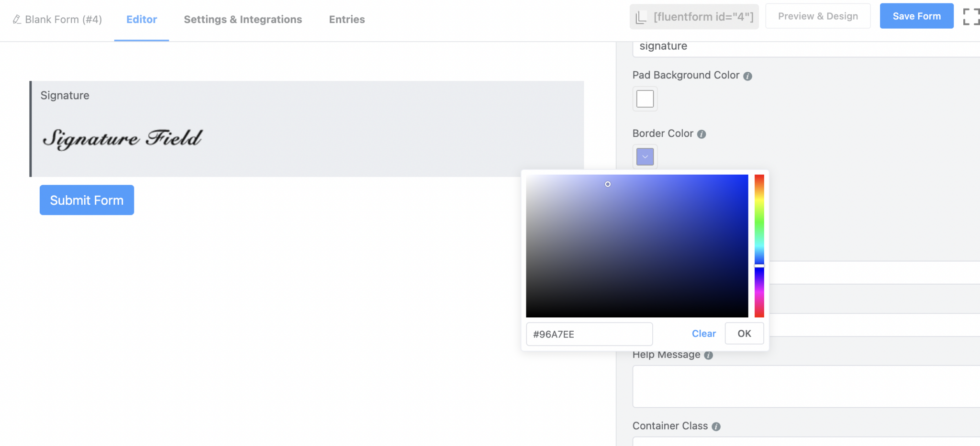Open the Border Color picker dropdown

tap(645, 156)
